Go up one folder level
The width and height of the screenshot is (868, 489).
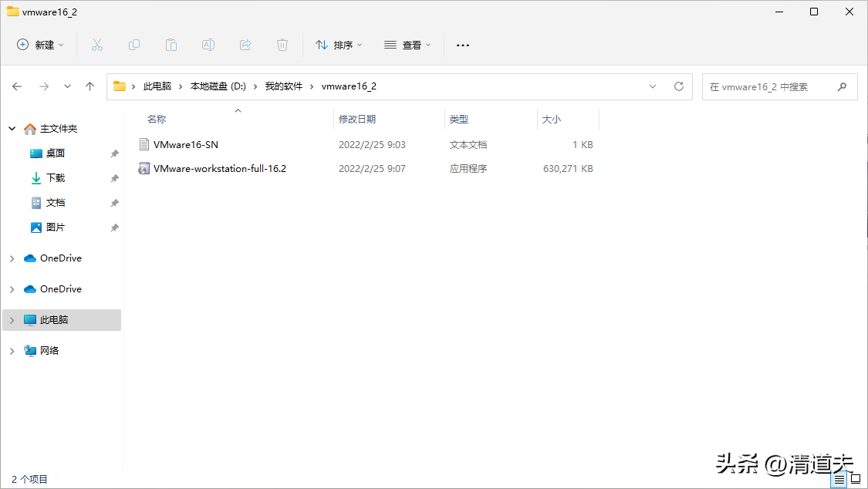[90, 86]
